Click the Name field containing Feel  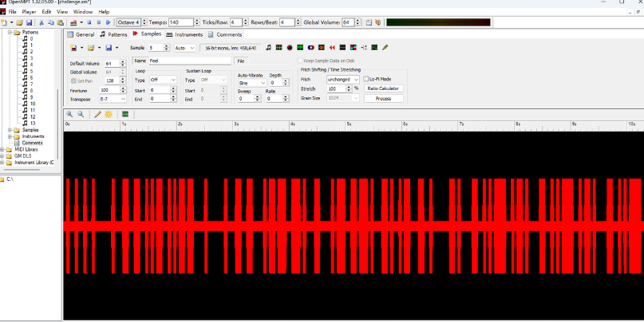(x=189, y=61)
